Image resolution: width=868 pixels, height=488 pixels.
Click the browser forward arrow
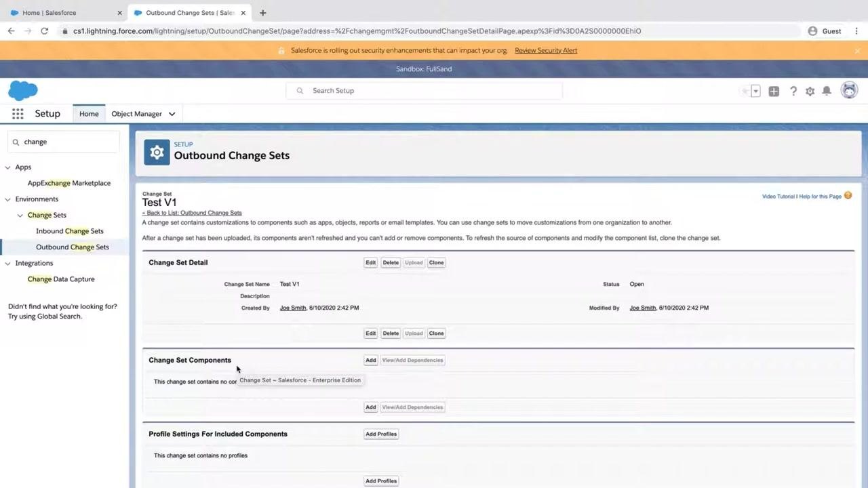(x=28, y=30)
